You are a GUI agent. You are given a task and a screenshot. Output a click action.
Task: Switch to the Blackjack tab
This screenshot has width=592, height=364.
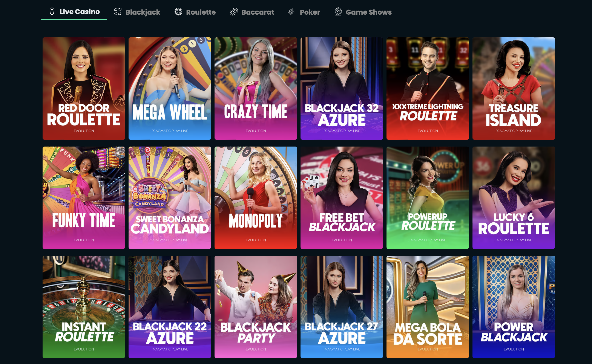click(137, 12)
